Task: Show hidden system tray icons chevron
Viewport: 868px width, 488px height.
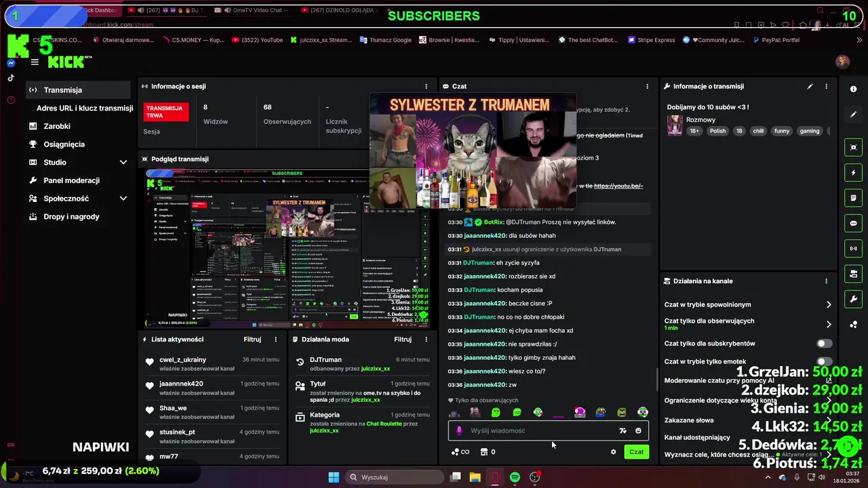Action: [768, 477]
